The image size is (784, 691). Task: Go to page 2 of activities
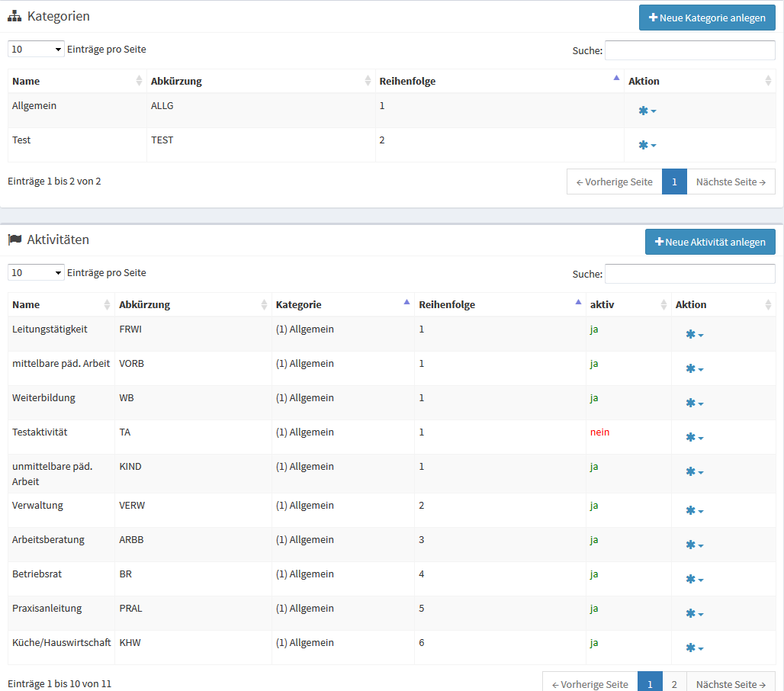[674, 683]
